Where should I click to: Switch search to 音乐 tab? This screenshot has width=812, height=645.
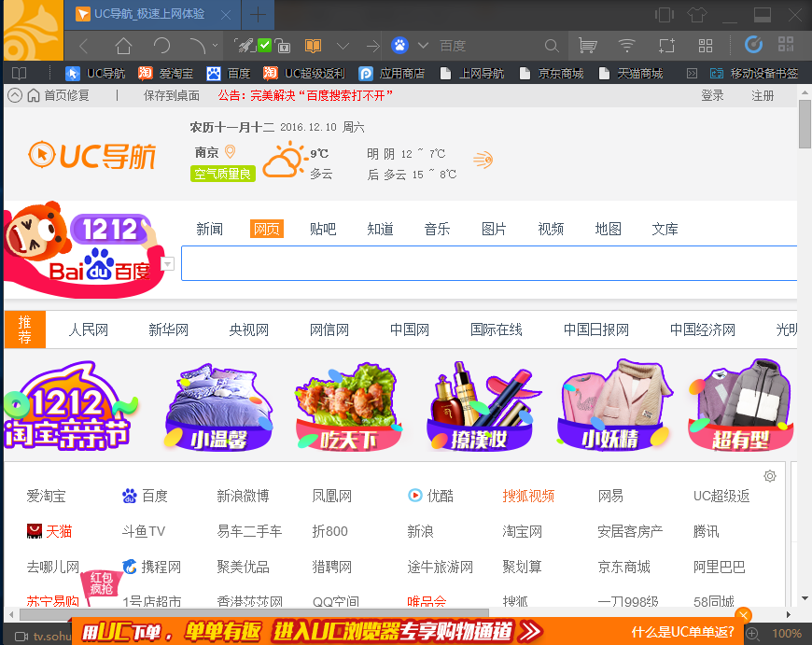tap(437, 229)
